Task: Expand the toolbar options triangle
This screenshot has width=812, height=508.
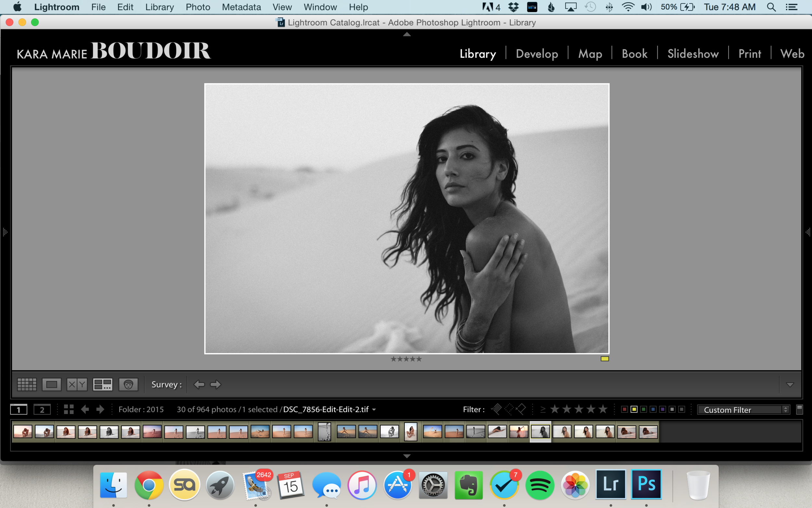Action: [x=790, y=385]
